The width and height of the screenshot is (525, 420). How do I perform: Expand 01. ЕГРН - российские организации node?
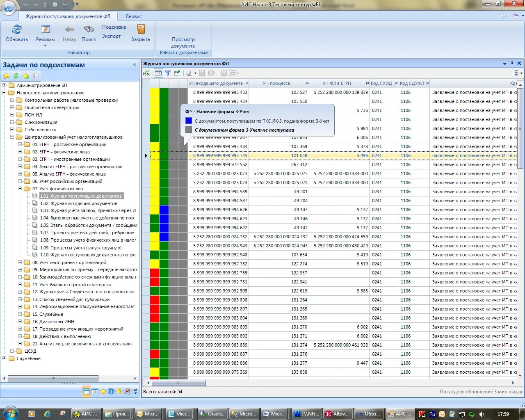click(x=20, y=144)
